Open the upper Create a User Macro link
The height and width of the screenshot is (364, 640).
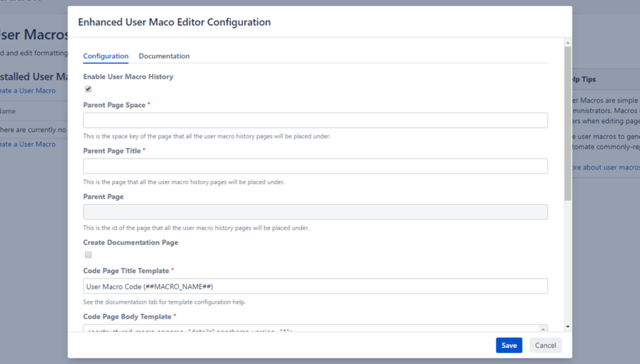[x=27, y=91]
